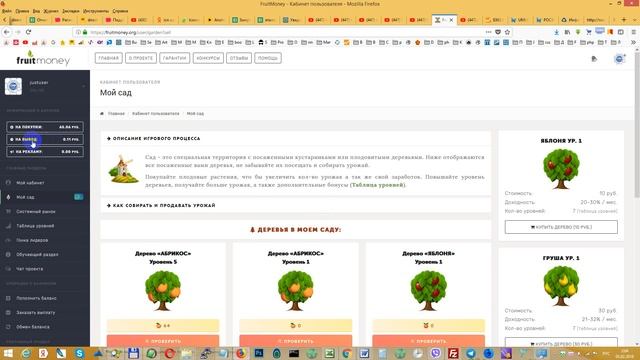The height and width of the screenshot is (360, 640).
Task: Click the КОНКУРСЫ nav button
Action: (208, 58)
